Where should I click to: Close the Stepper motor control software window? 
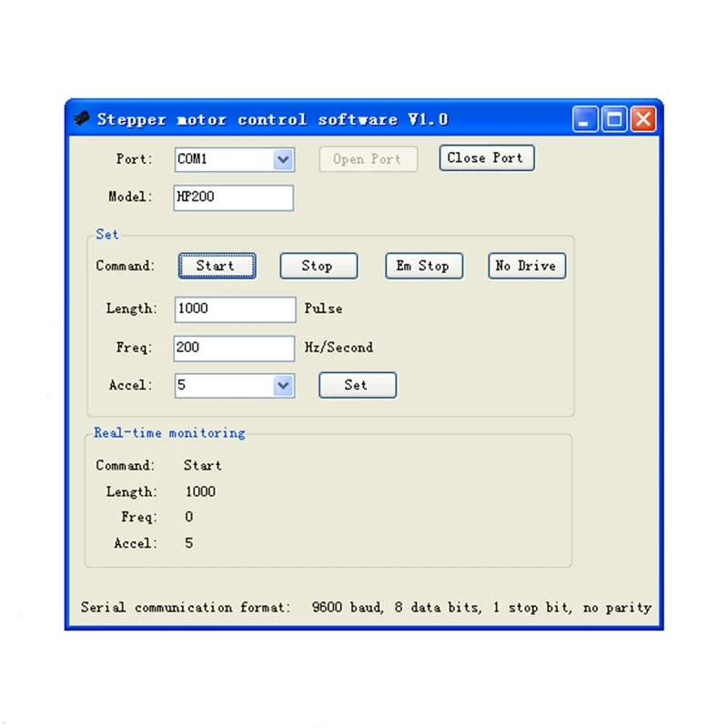[x=643, y=120]
